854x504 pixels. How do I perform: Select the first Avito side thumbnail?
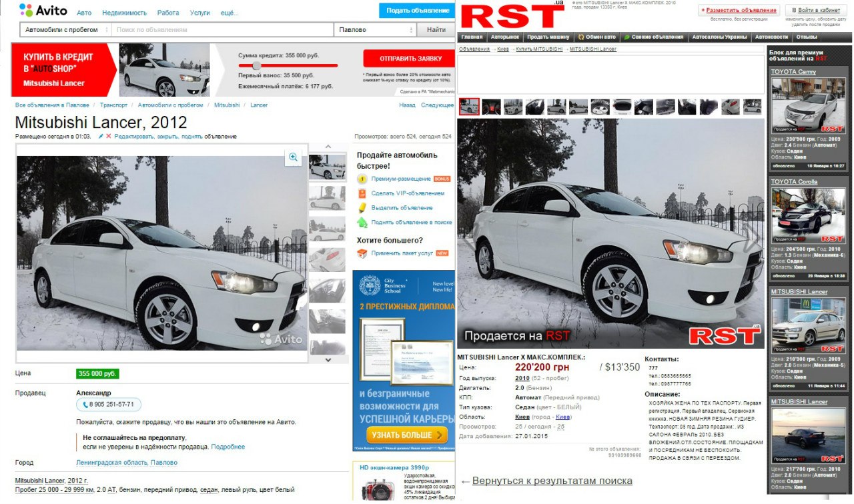click(x=327, y=168)
